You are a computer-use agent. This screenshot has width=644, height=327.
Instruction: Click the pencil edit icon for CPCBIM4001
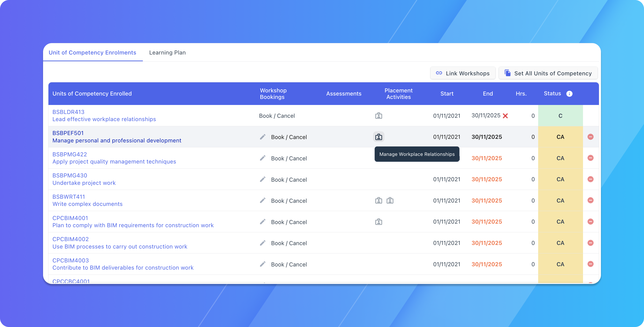point(263,222)
